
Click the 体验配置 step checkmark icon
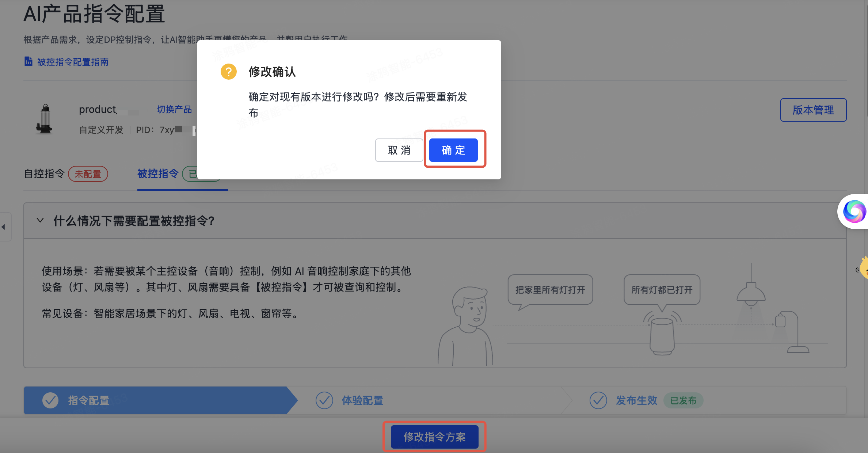pos(324,401)
